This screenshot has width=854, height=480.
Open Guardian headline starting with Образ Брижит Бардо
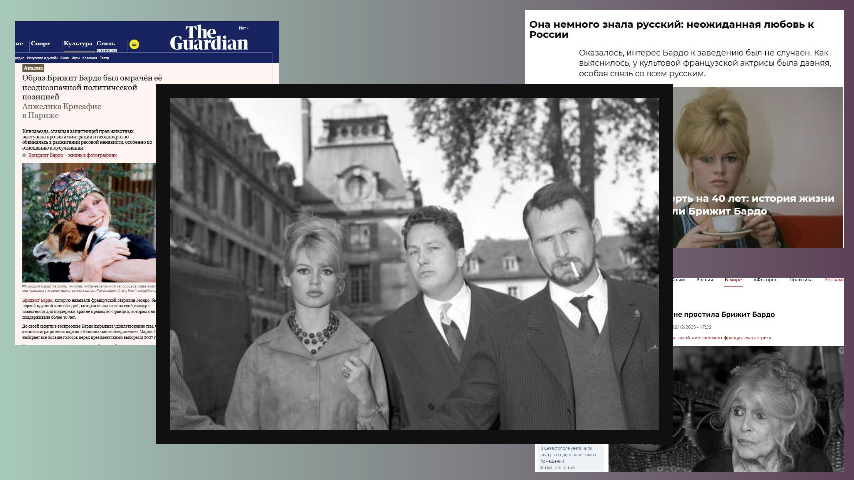(x=90, y=84)
